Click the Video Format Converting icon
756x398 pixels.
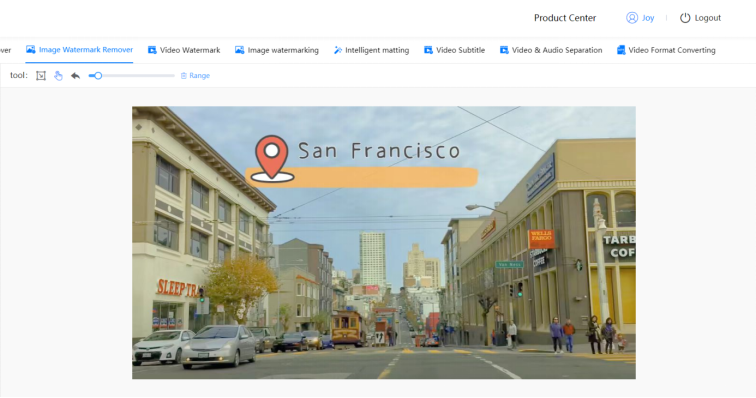pyautogui.click(x=621, y=50)
